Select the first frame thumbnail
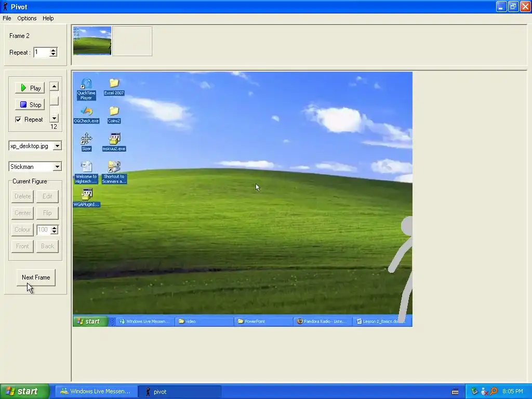Viewport: 532px width, 399px height. [92, 41]
